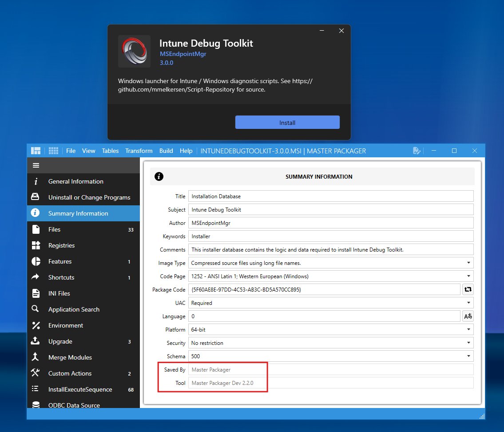
Task: Generate a new Package Code with refresh icon
Action: click(468, 289)
